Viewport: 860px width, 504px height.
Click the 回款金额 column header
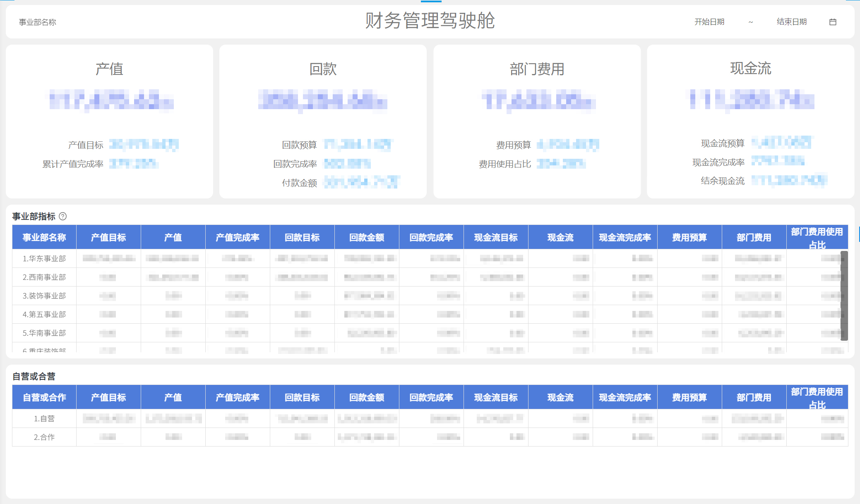366,237
